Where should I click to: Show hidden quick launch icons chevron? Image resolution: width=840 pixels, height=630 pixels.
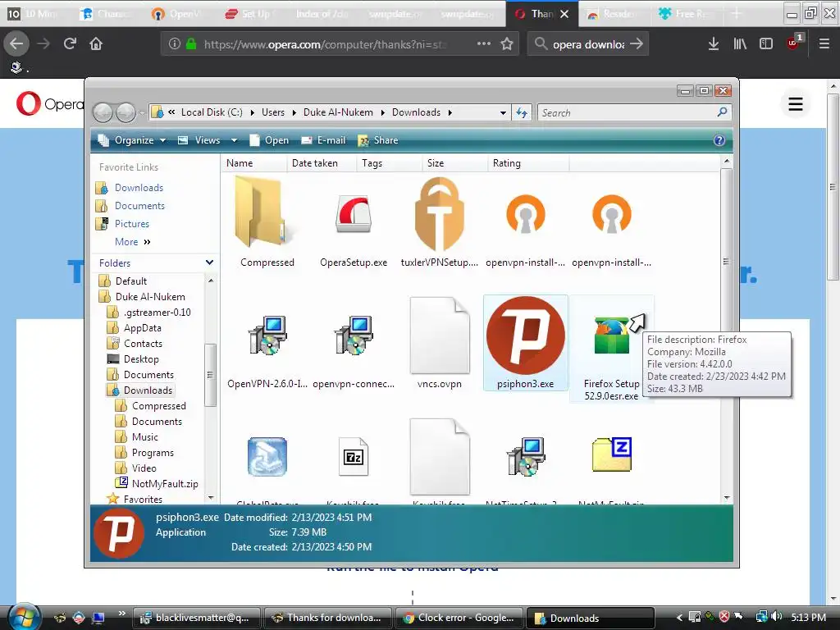tap(122, 613)
